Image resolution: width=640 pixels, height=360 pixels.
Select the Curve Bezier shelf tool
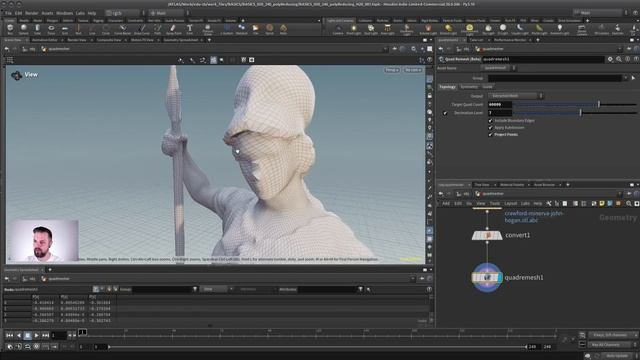122,29
